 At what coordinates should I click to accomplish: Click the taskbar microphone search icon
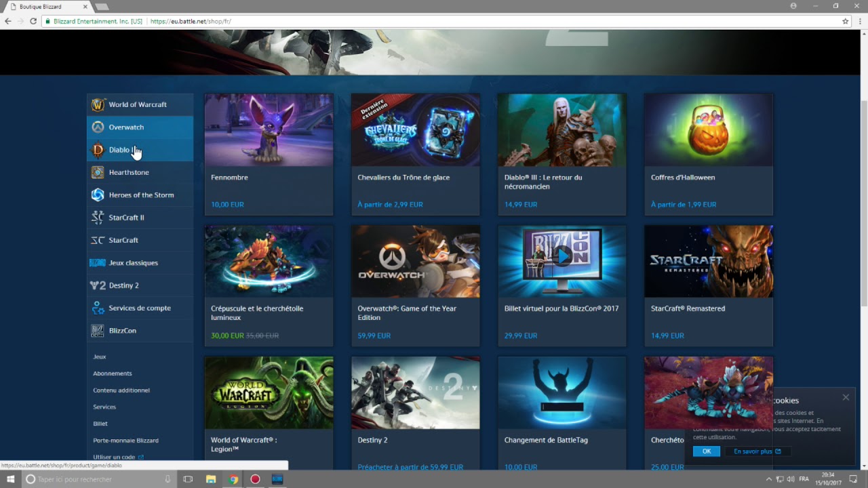click(x=167, y=479)
